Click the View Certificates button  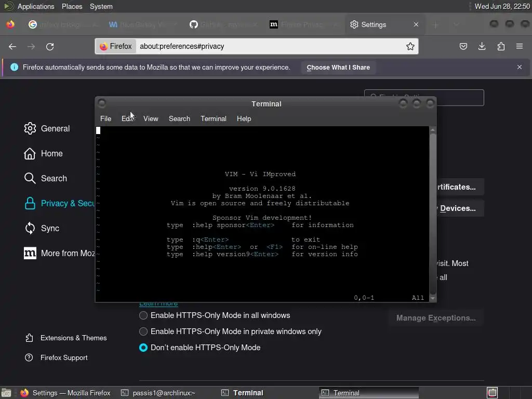pos(460,187)
